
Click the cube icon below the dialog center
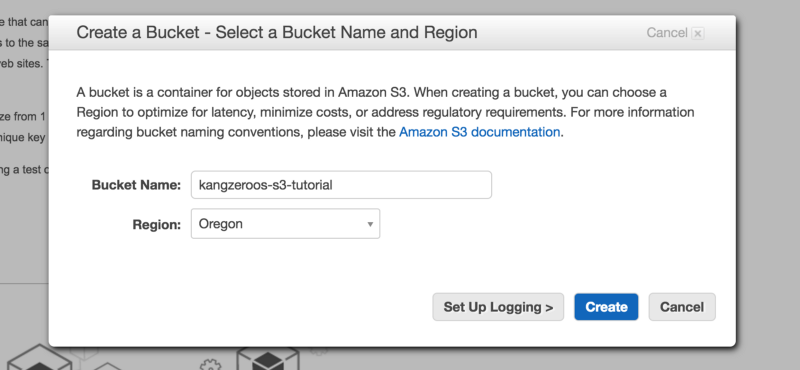point(268,359)
